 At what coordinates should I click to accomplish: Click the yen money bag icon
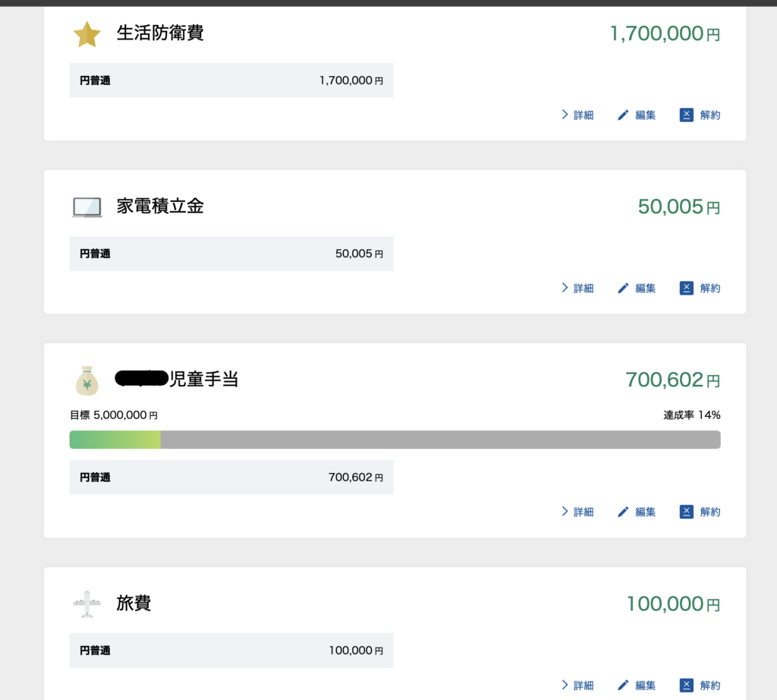87,380
